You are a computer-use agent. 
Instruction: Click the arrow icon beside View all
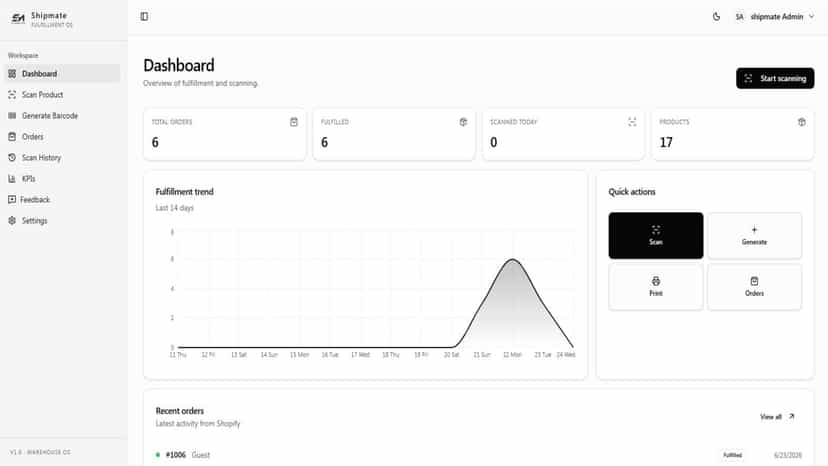(x=791, y=417)
